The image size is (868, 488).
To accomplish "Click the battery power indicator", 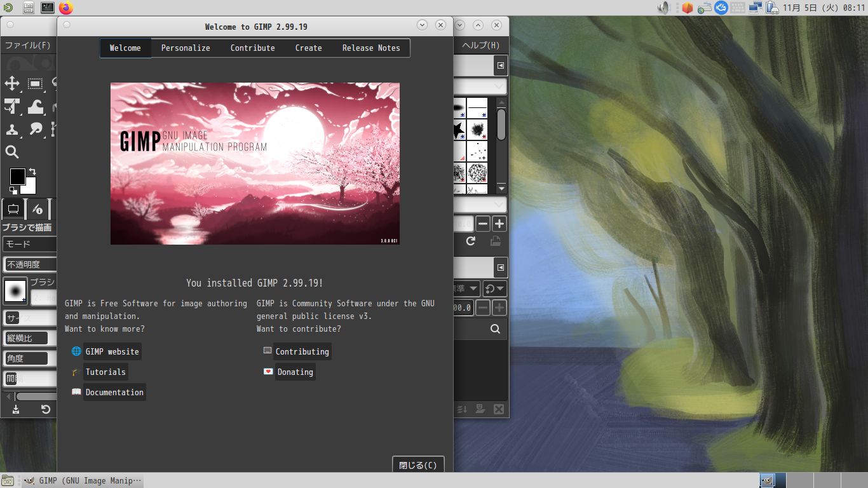I will 773,8.
